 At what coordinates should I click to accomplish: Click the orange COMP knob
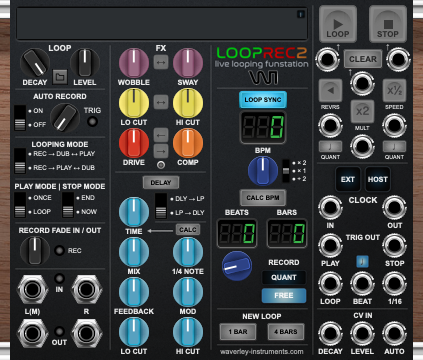[188, 143]
